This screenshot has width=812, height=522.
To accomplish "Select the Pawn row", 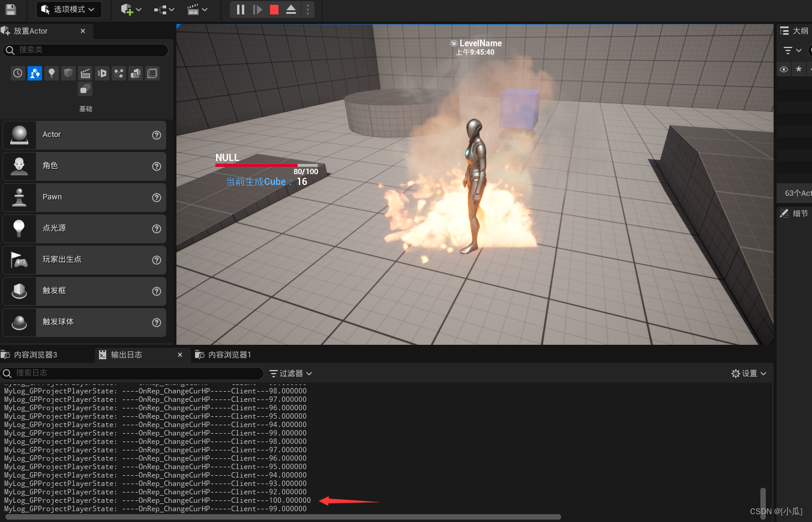I will pyautogui.click(x=84, y=197).
